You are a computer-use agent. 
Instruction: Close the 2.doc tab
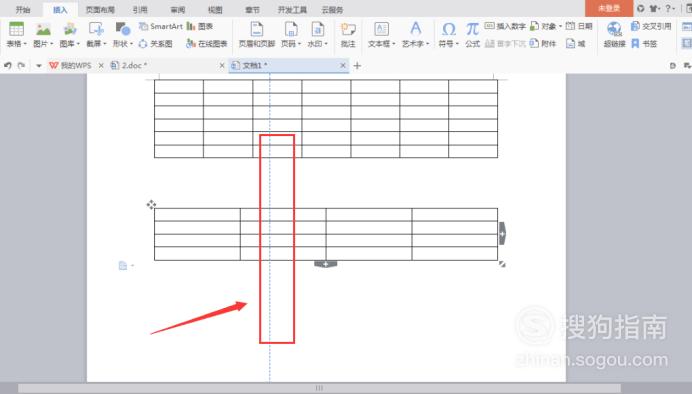222,65
